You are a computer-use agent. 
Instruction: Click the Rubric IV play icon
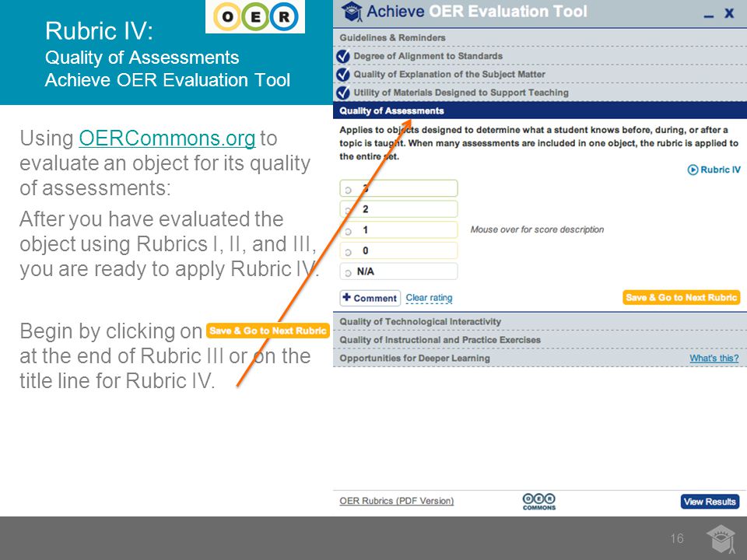pyautogui.click(x=693, y=170)
